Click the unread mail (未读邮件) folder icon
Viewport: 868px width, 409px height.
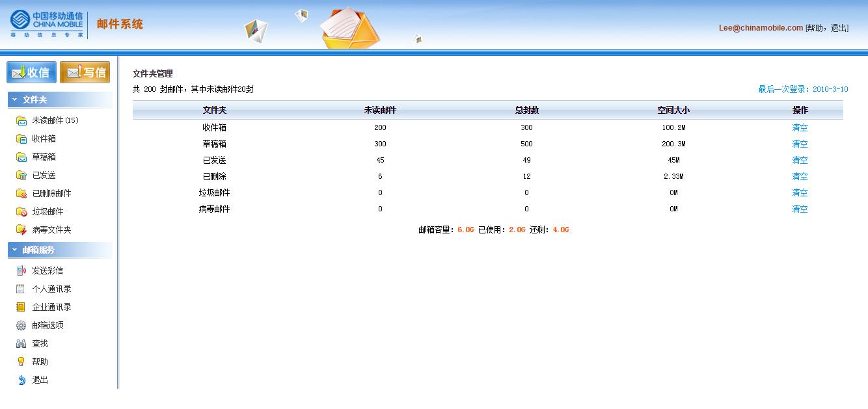tap(21, 120)
